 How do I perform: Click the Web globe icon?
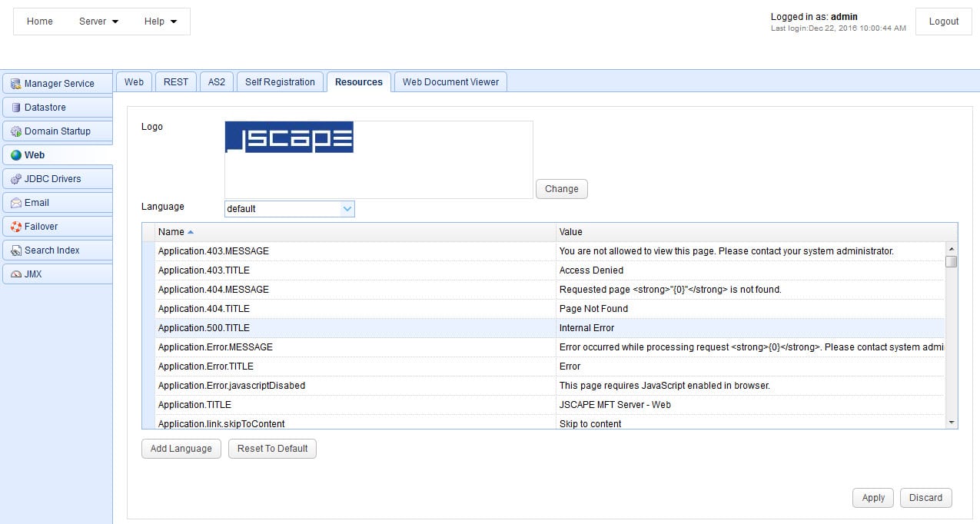point(15,155)
